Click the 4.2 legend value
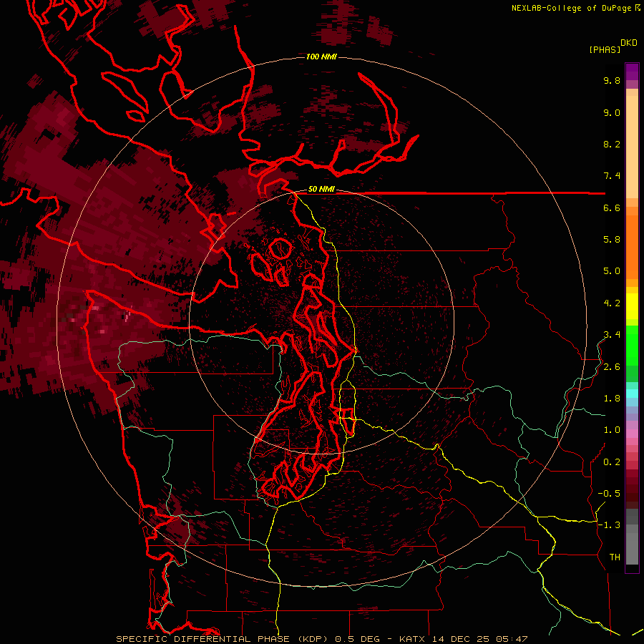The height and width of the screenshot is (644, 644). (x=612, y=303)
